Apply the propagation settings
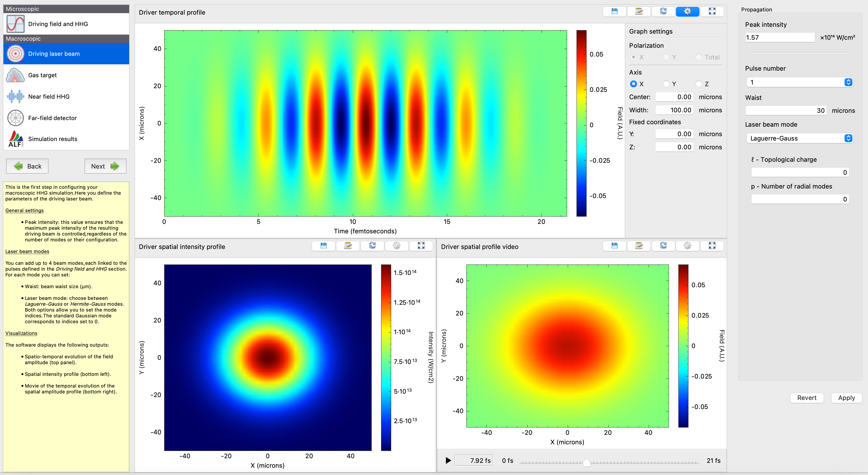 point(846,398)
